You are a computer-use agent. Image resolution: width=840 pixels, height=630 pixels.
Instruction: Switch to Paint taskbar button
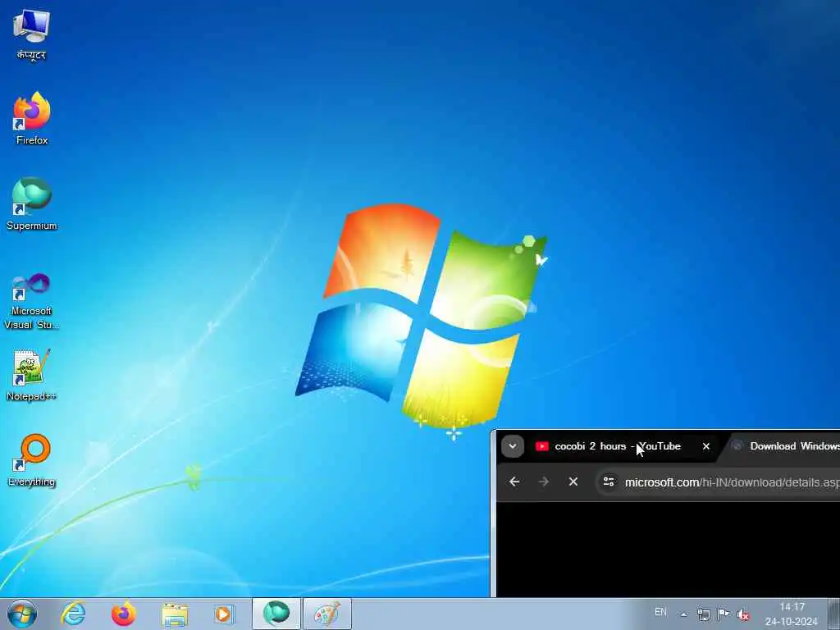326,614
